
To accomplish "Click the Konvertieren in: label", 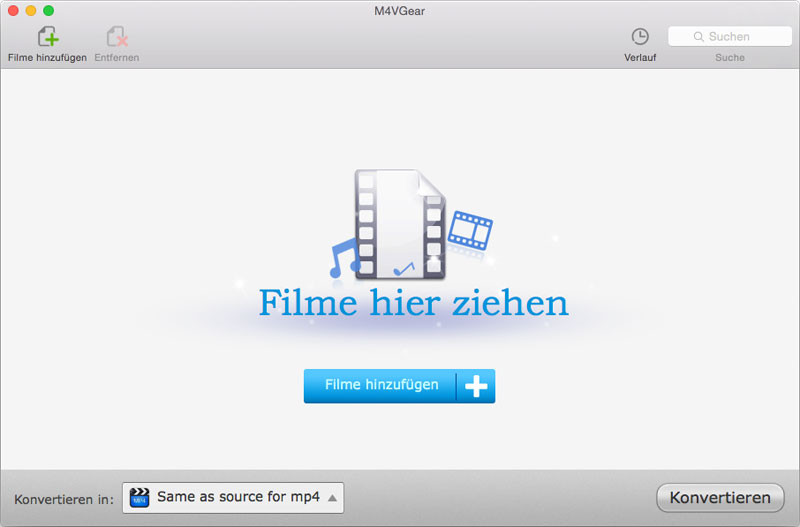I will tap(64, 499).
